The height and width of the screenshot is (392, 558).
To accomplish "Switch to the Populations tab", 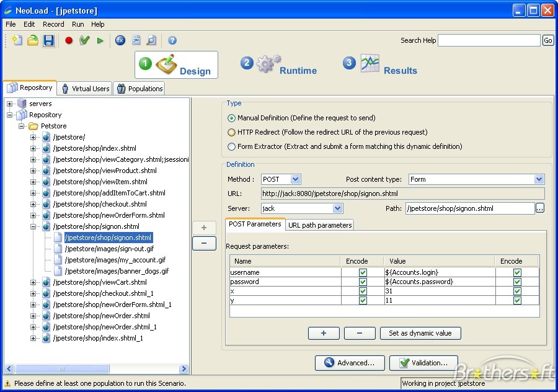I will [x=139, y=89].
